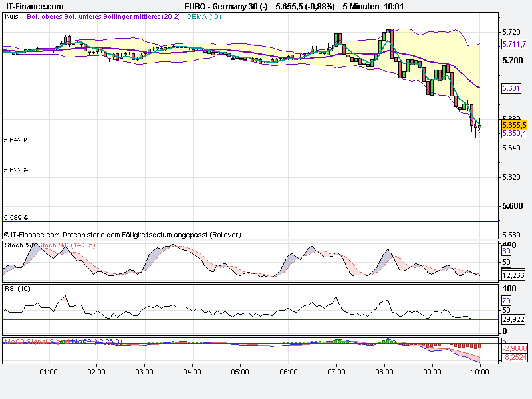Click the Bollinger middle value tag 5.681
Viewport: 532px width, 399px height.
coord(511,88)
